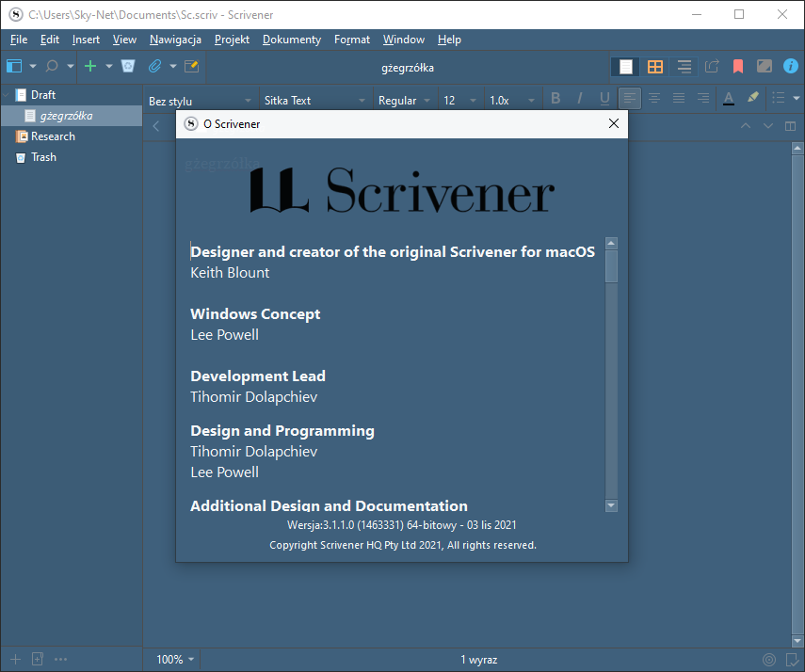The width and height of the screenshot is (805, 672).
Task: Open the Projekt menu
Action: (x=232, y=40)
